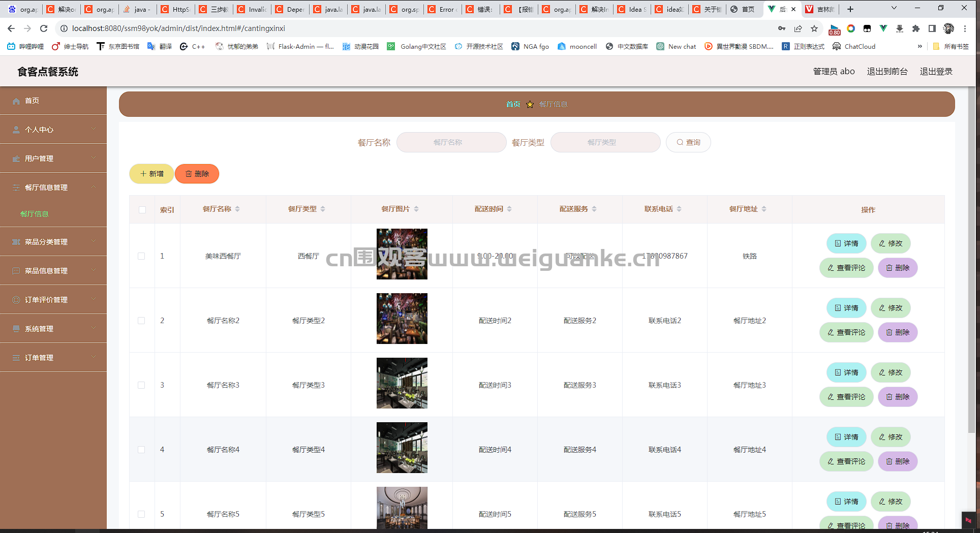This screenshot has width=980, height=533.
Task: Click 退出到前台 link in header
Action: [x=887, y=72]
